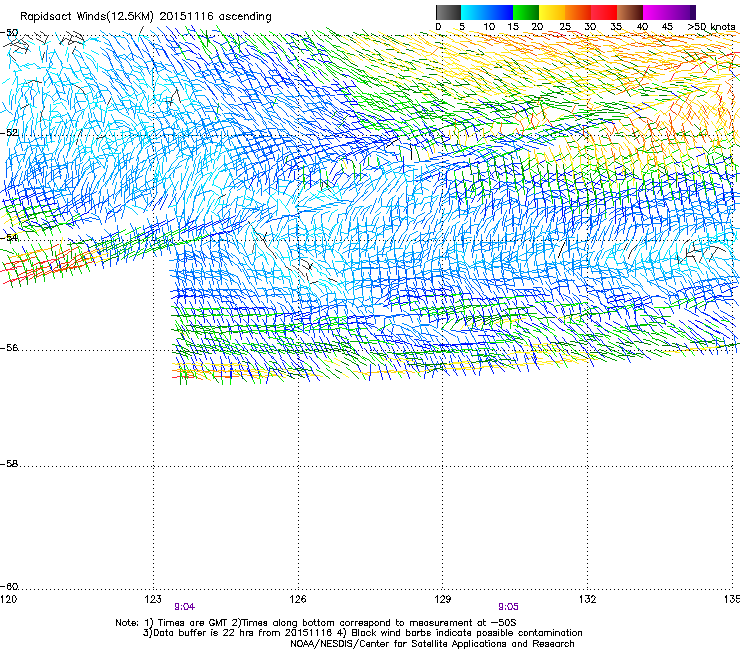Click the '129' longitude axis label
740x650 pixels.
(443, 599)
